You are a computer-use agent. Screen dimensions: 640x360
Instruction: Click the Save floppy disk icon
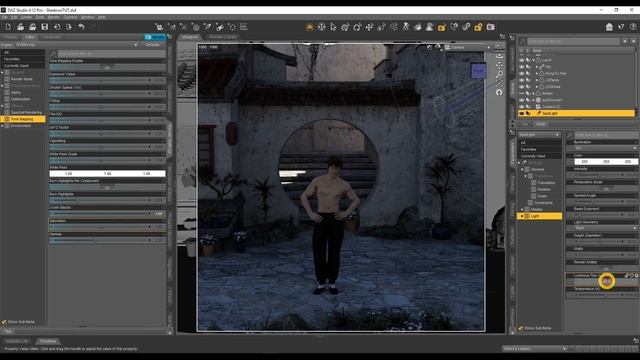pyautogui.click(x=44, y=27)
